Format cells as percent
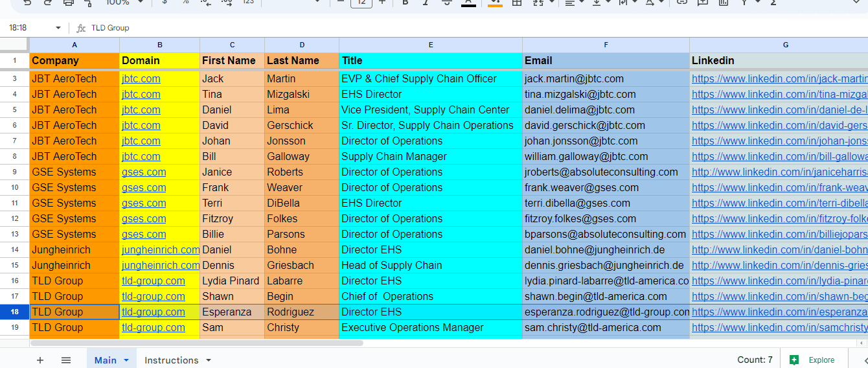 pyautogui.click(x=185, y=3)
